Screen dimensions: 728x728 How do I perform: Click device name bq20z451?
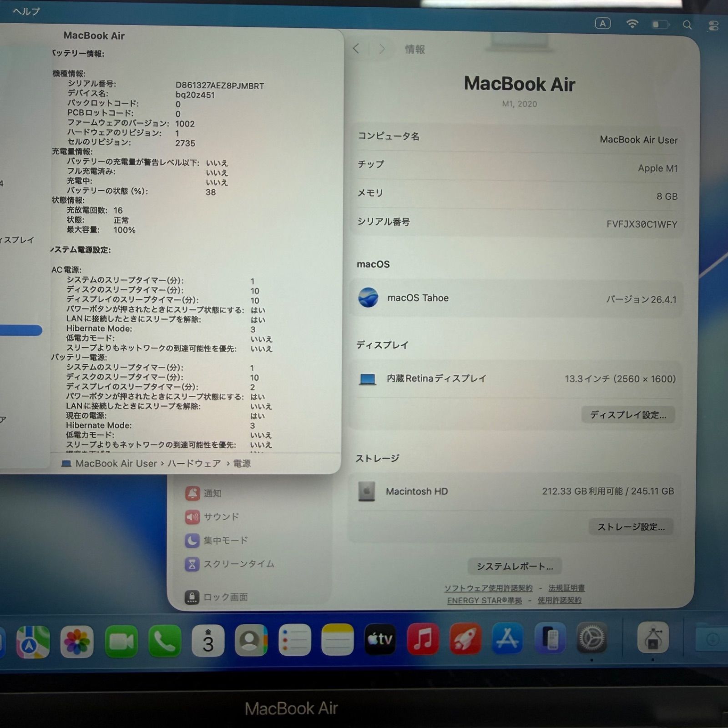[195, 95]
